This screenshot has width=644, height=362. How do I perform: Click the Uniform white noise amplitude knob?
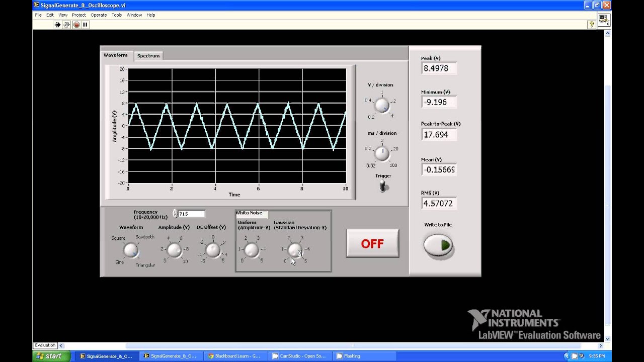[252, 250]
